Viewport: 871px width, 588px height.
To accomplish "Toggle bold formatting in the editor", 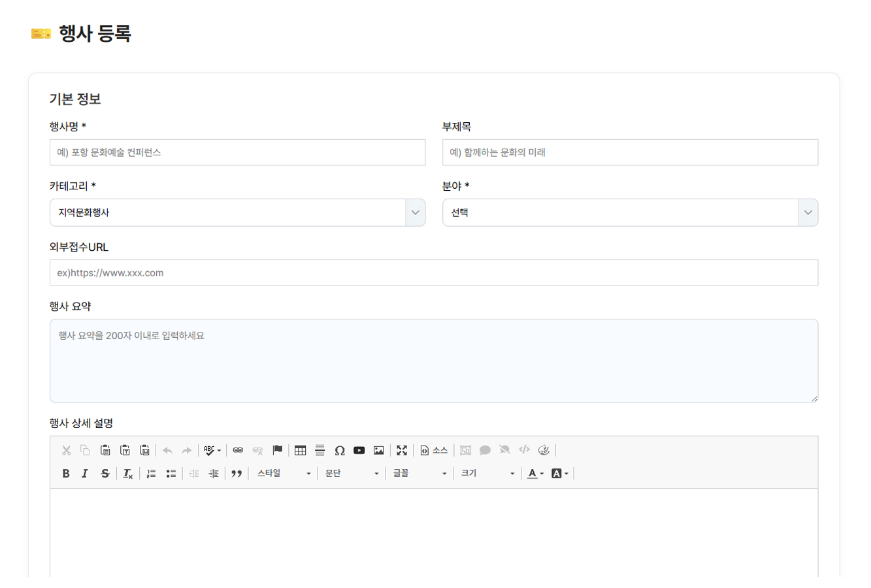I will click(66, 474).
